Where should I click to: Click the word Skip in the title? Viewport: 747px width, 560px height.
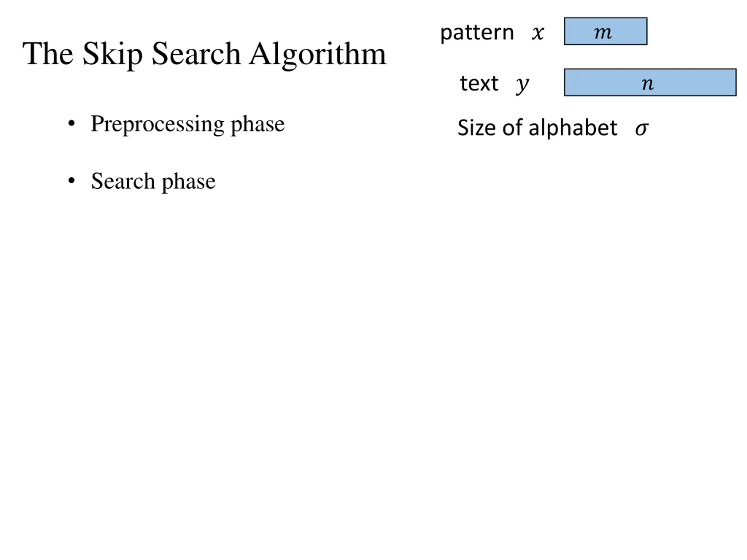[112, 54]
